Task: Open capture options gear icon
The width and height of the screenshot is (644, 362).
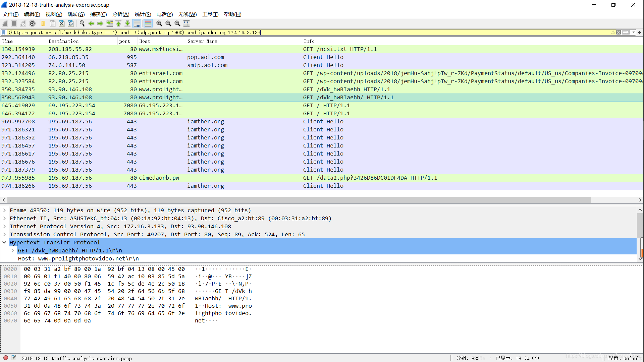Action: 32,23
